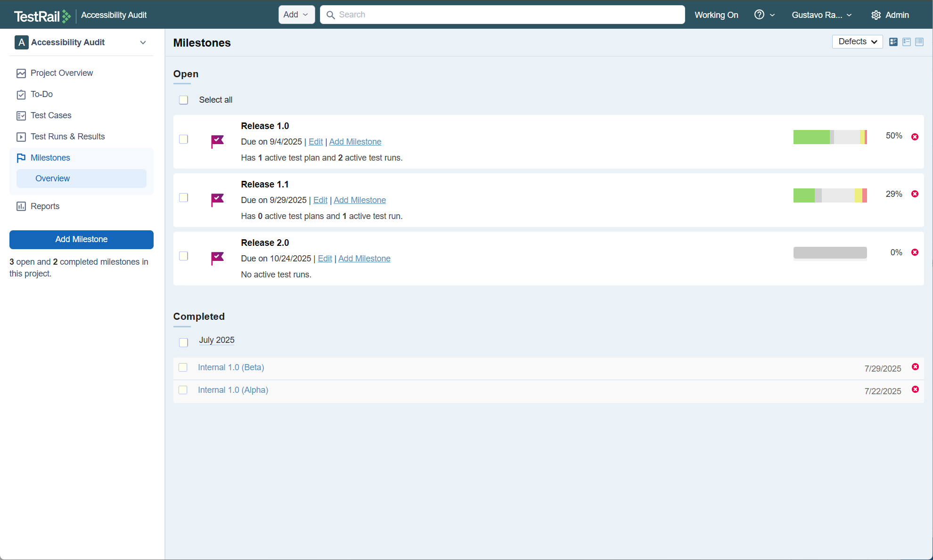Click the Release 1.0 flag icon
The image size is (933, 560).
217,141
